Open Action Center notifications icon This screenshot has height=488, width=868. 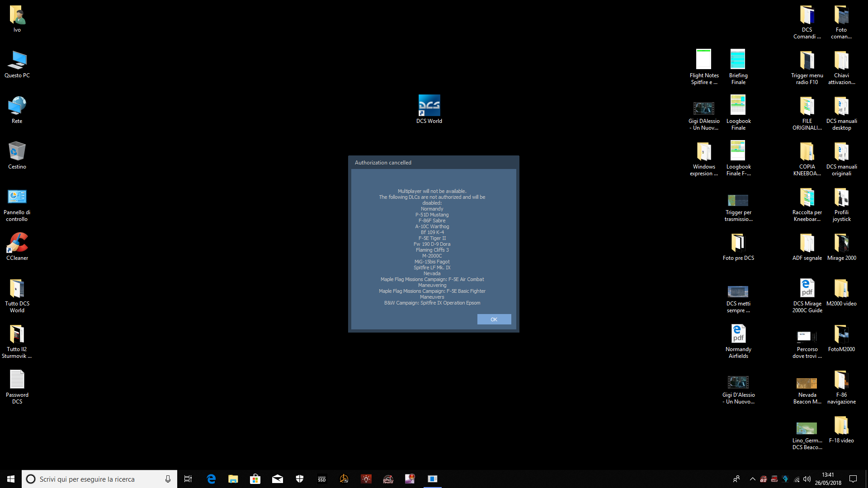coord(854,479)
